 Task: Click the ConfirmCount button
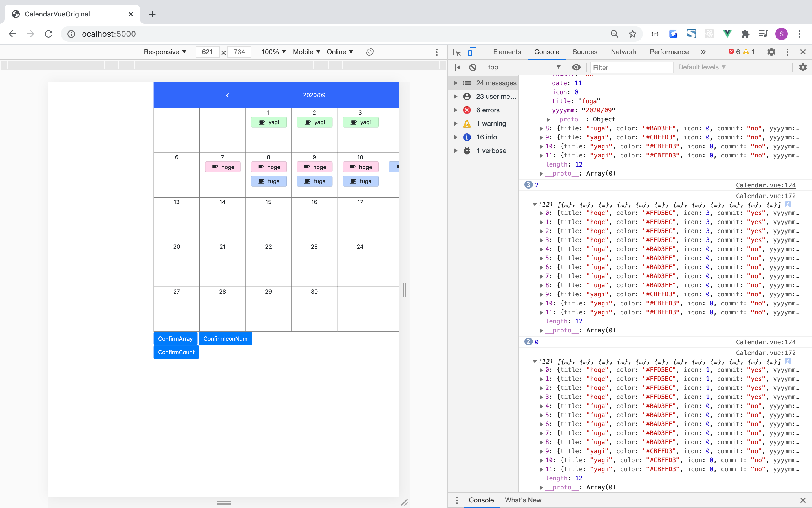pyautogui.click(x=176, y=352)
